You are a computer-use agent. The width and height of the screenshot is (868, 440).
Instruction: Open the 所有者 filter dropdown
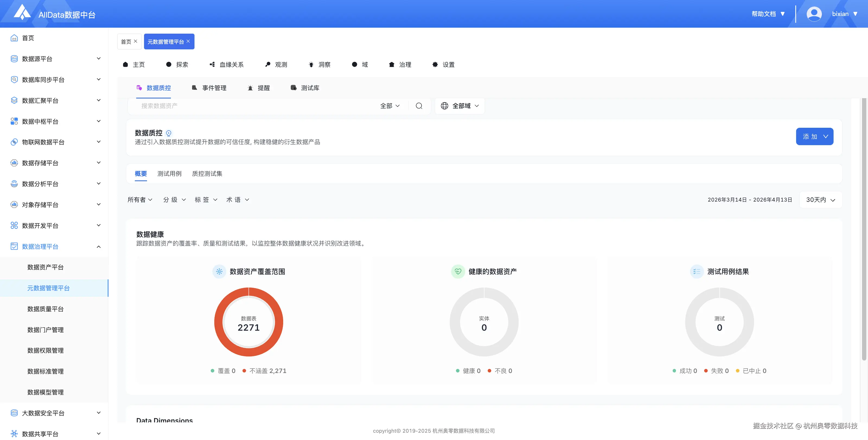(140, 199)
